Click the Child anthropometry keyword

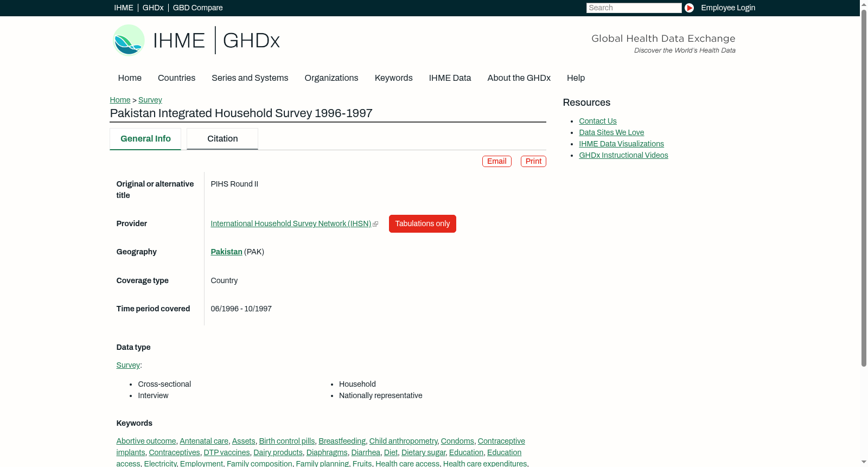click(403, 441)
